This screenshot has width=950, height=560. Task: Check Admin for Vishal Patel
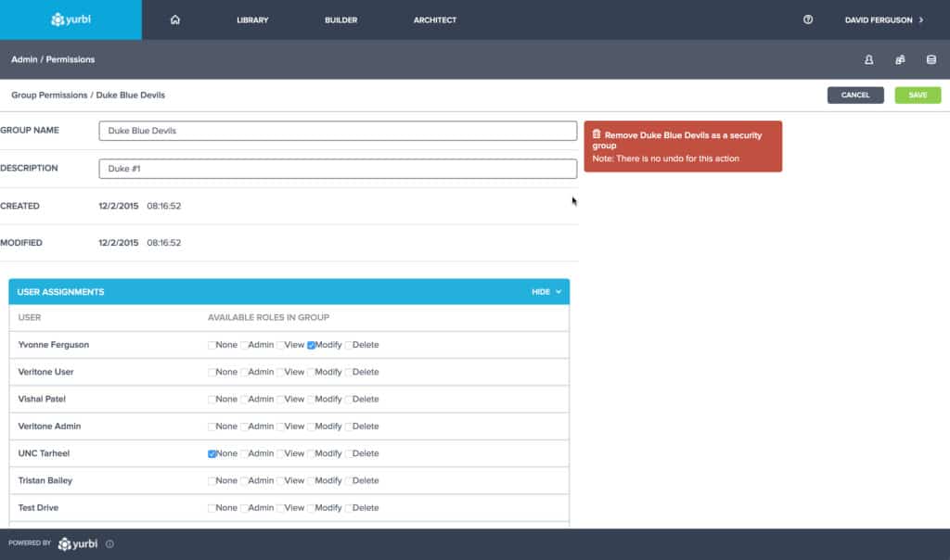(x=245, y=400)
